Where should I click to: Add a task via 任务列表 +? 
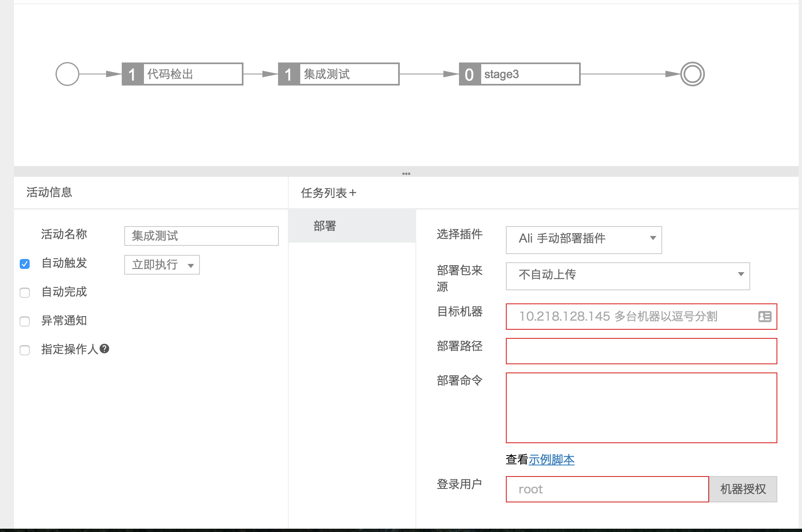click(352, 193)
